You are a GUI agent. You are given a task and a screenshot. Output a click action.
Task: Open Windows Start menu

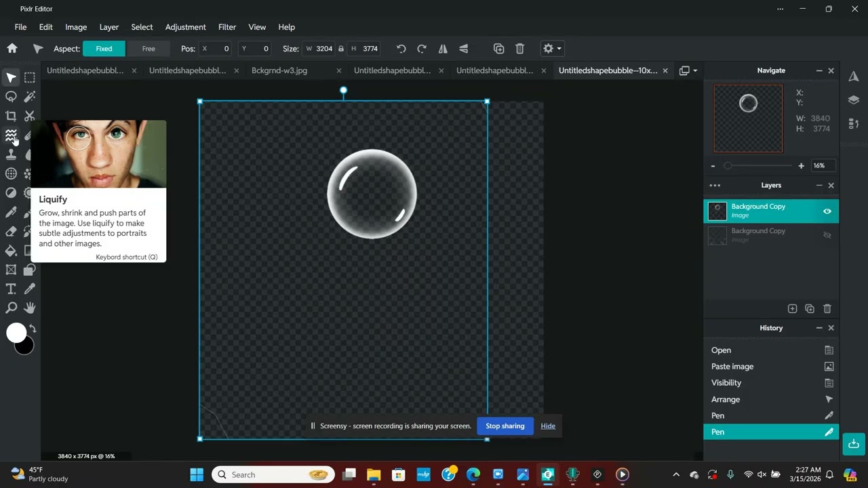point(197,474)
